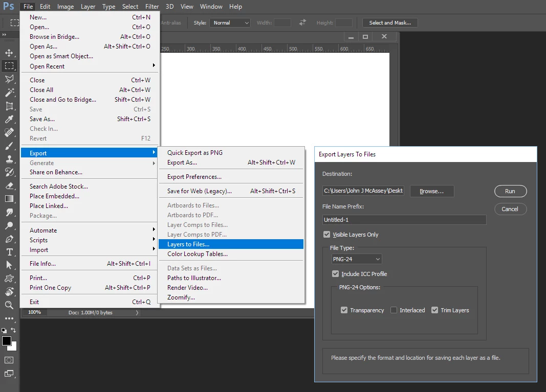Screen dimensions: 546x392
Task: Click the Cancel button in export dialog
Action: (510, 209)
